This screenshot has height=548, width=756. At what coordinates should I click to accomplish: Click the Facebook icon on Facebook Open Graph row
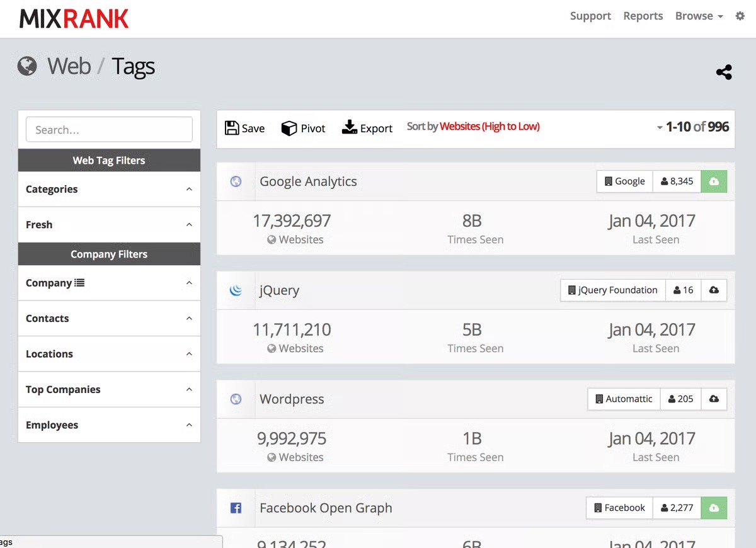coord(236,508)
